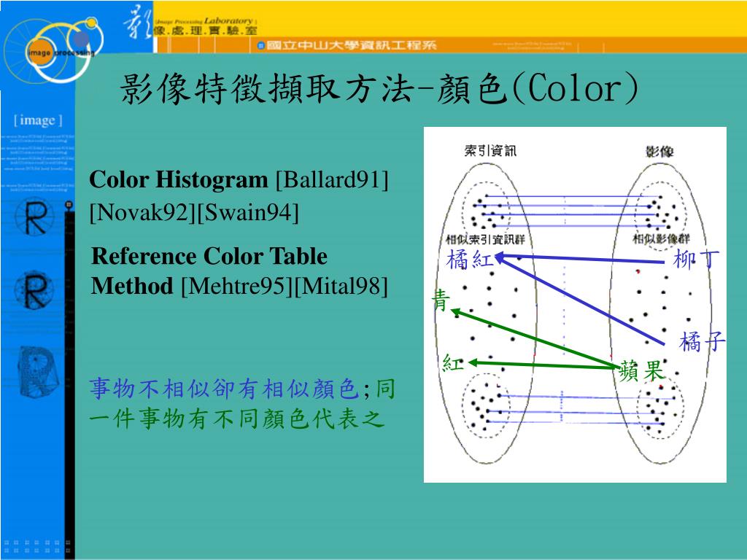Click the "Laboratory" header text
747x560 pixels.
point(228,20)
